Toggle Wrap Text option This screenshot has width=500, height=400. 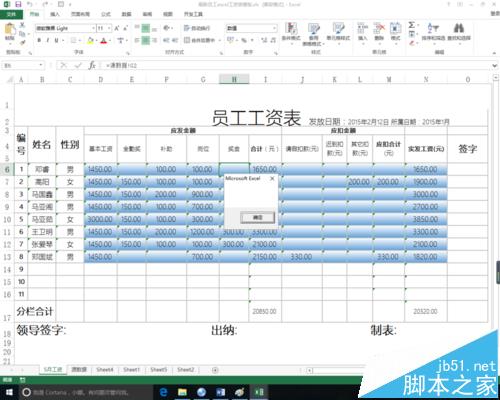197,28
